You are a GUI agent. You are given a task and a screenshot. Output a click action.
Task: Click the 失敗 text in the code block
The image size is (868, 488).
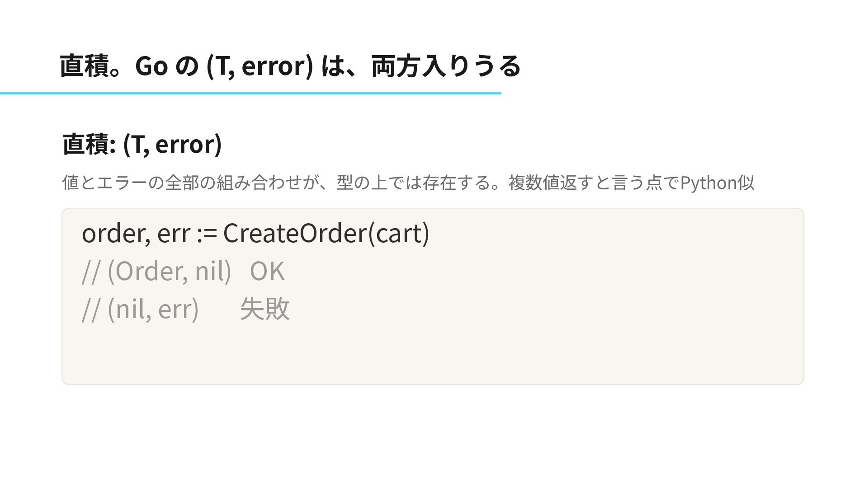[x=265, y=309]
